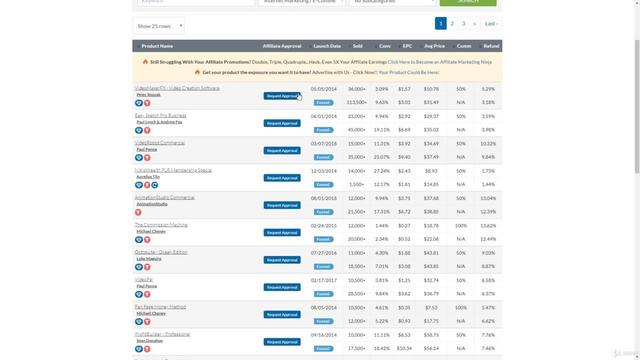Image resolution: width=640 pixels, height=360 pixels.
Task: Request Approval for VideoMakerFX
Action: click(282, 96)
